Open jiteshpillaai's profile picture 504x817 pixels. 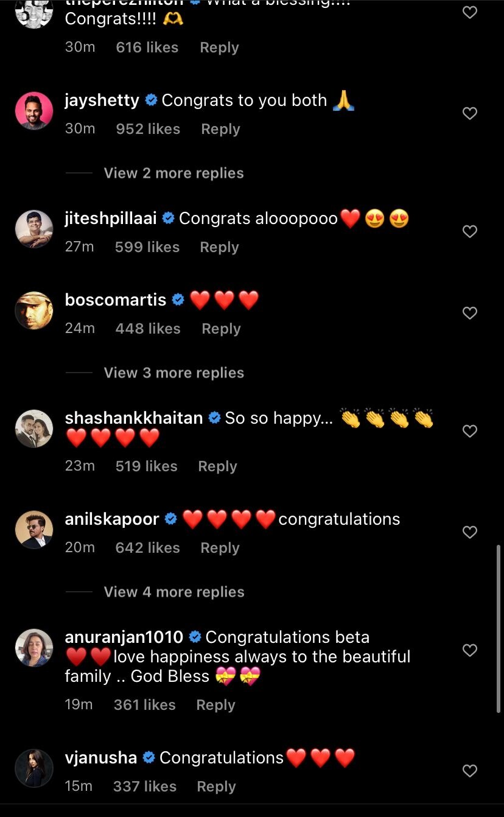tap(34, 228)
